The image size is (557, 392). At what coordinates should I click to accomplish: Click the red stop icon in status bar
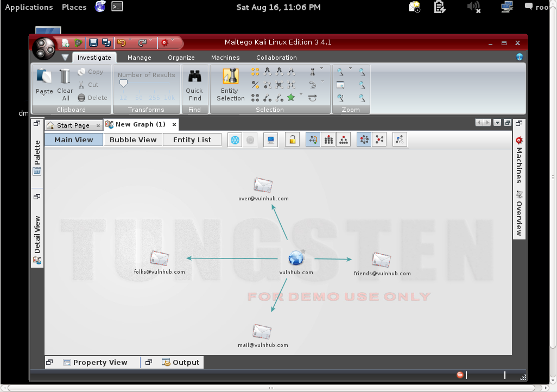(x=460, y=375)
